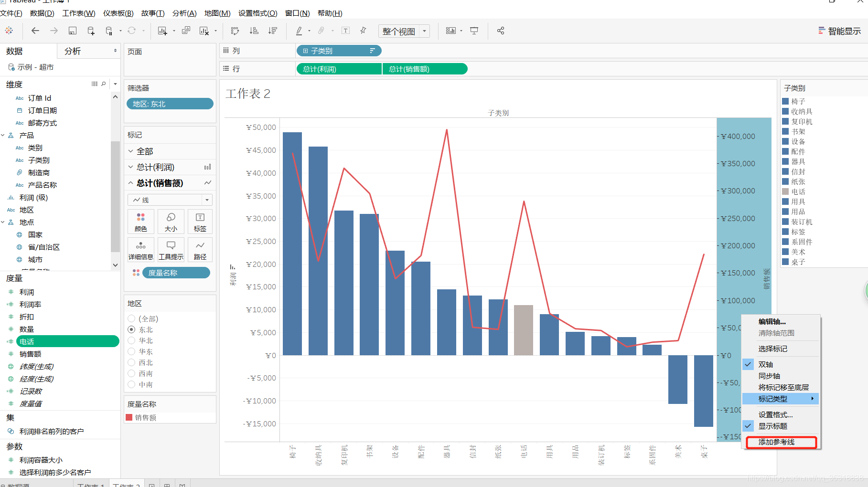Pause auto updates for data source icon
868x487 pixels.
109,31
